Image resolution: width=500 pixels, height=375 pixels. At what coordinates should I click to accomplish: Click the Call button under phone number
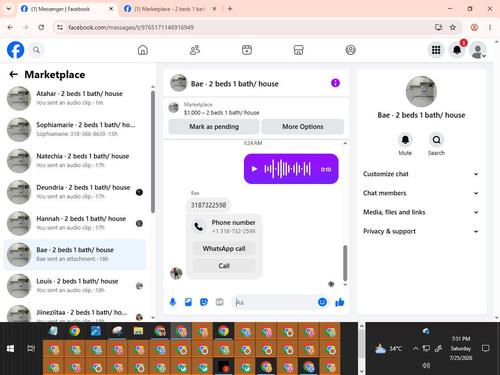224,266
